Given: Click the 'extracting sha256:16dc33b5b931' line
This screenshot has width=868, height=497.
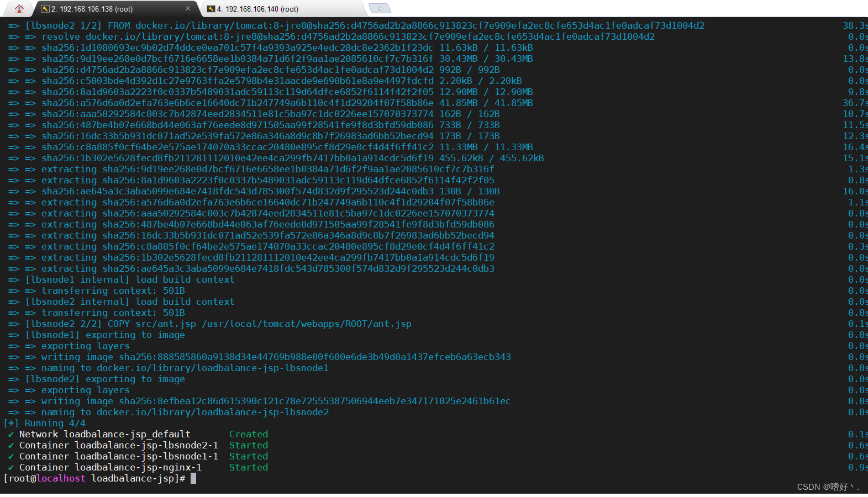Looking at the screenshot, I should (x=251, y=235).
